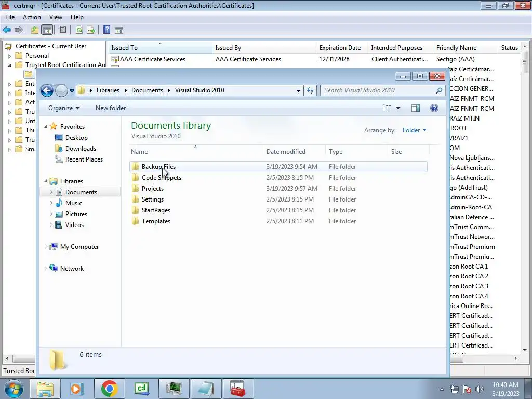Click the Explorer refresh button beside address bar
The image size is (532, 399).
pyautogui.click(x=310, y=90)
